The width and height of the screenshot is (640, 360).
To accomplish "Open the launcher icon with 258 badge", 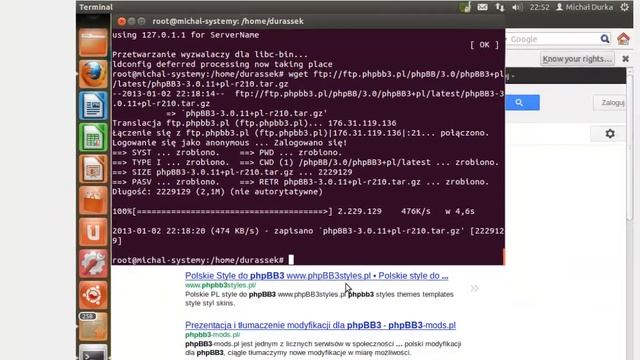I will [x=93, y=327].
